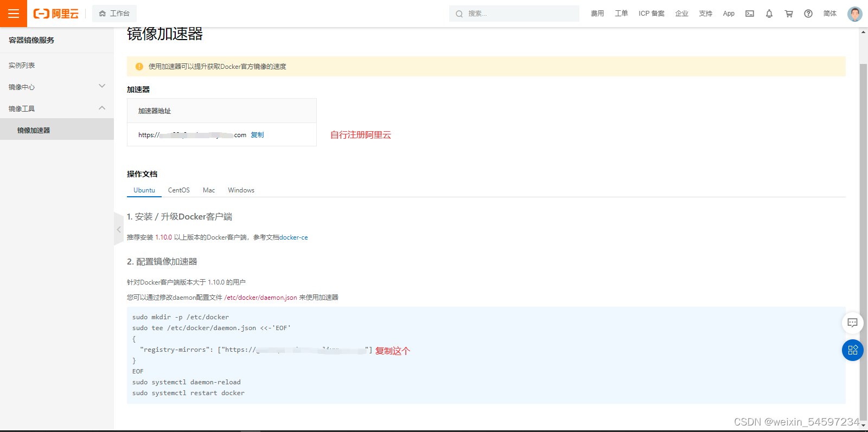Click the blurred https accelerator address
This screenshot has width=868, height=432.
[192, 135]
